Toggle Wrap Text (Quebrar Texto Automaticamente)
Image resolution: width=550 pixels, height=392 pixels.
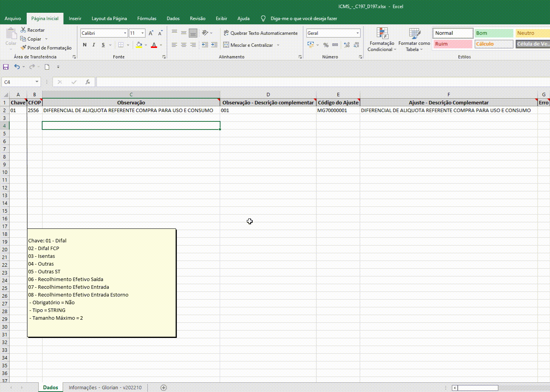point(260,33)
